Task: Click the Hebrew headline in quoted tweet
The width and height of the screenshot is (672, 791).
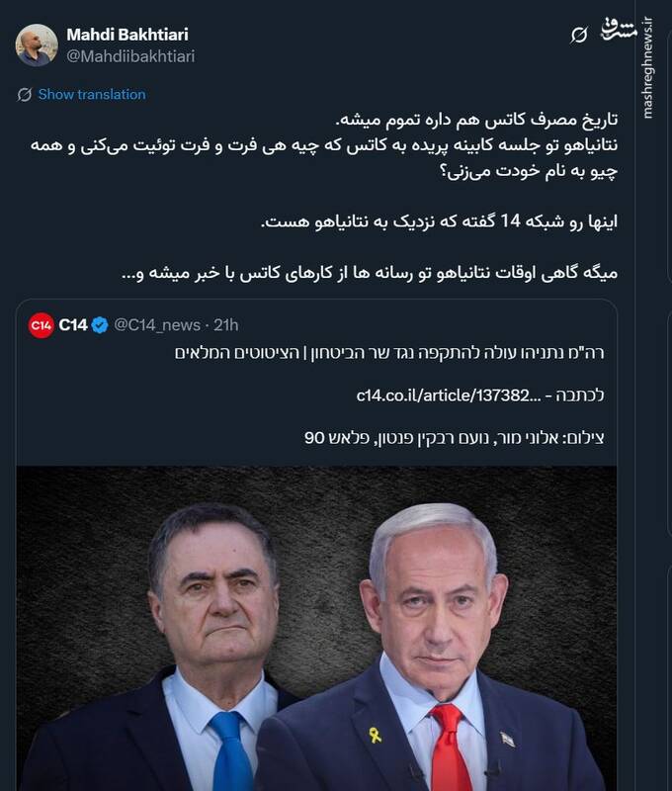Action: pos(389,353)
